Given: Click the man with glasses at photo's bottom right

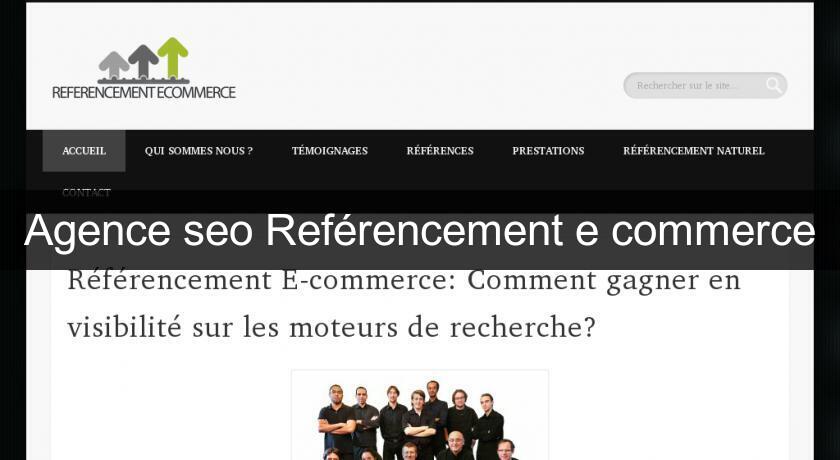Looking at the screenshot, I should click(x=505, y=450).
